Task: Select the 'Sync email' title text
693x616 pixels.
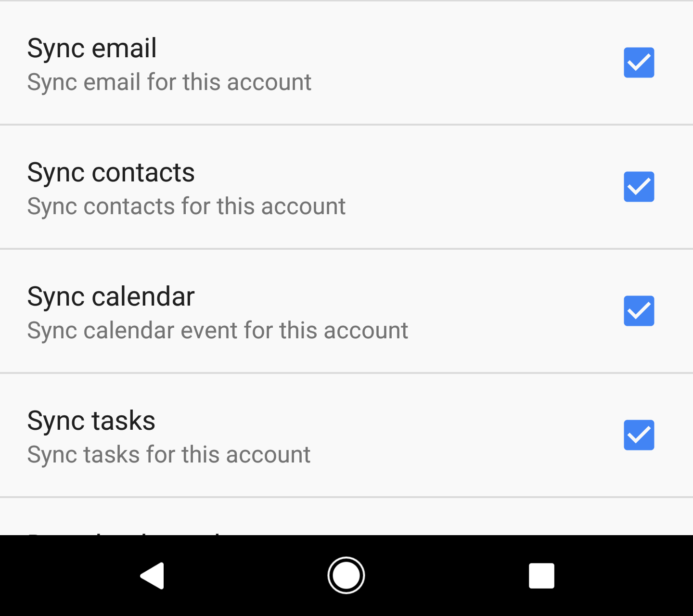Action: (92, 49)
